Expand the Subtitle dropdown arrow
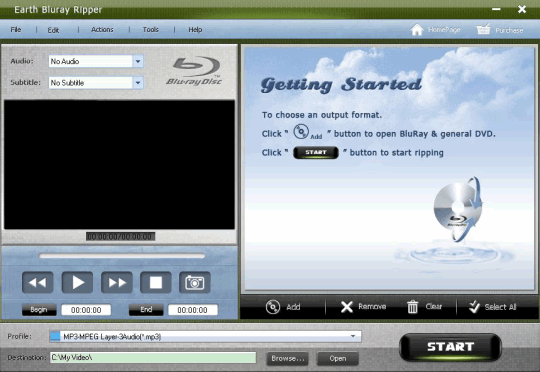Viewport: 540px width, 372px height. (138, 83)
